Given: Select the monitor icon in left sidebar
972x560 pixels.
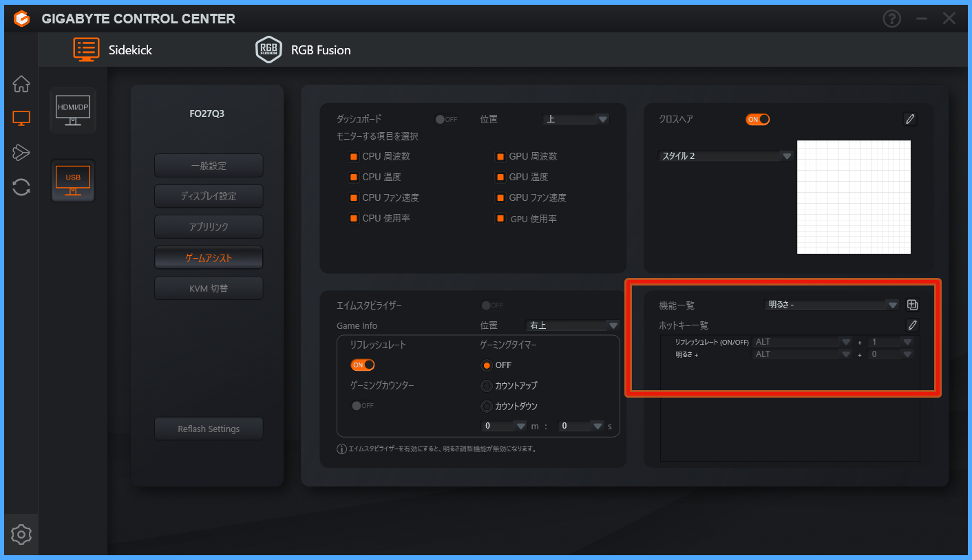Looking at the screenshot, I should (21, 118).
